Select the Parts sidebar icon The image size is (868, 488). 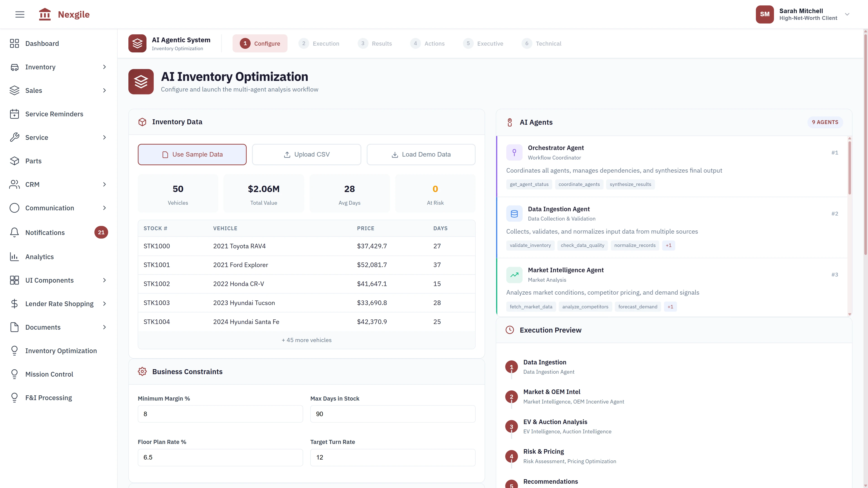pos(14,161)
